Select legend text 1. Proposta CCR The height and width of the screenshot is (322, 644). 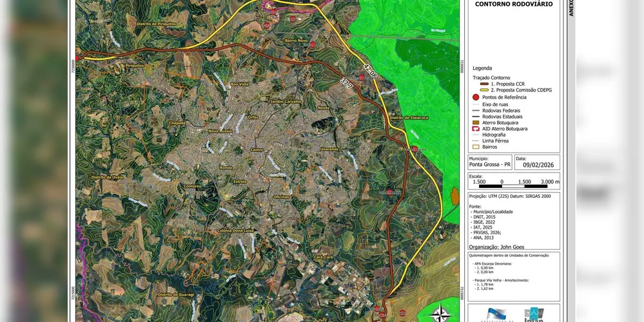coord(507,84)
